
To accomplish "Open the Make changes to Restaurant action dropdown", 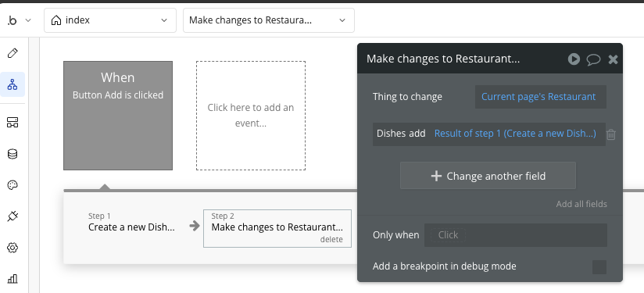I will click(269, 20).
